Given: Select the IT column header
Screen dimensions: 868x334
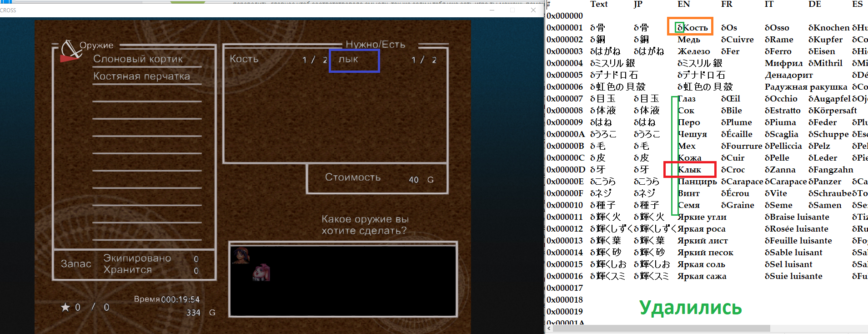Looking at the screenshot, I should pos(769,4).
